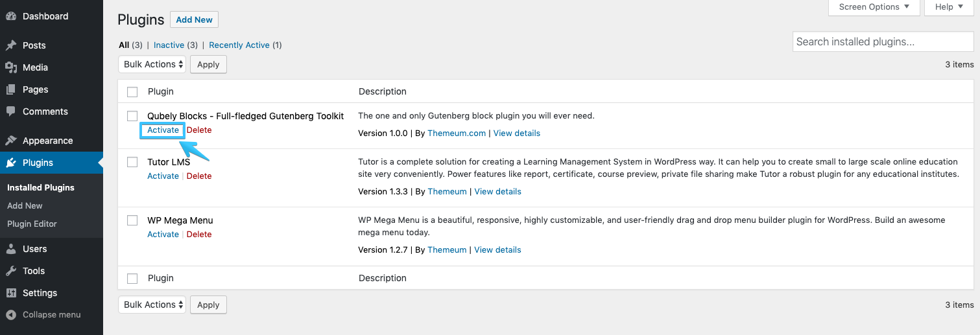Click Collapse menu label in the sidebar
The image size is (980, 335).
point(52,315)
